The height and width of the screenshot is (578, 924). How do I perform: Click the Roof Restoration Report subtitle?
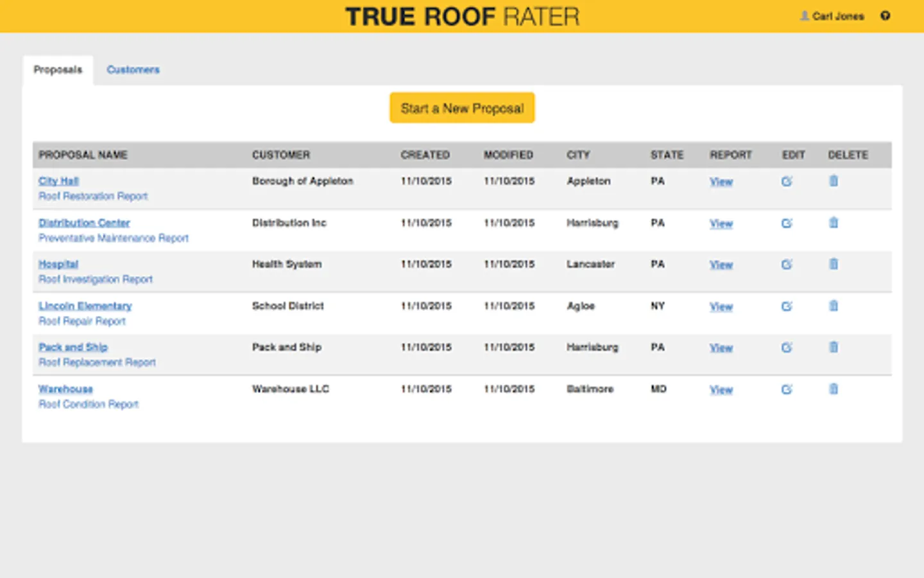[93, 196]
